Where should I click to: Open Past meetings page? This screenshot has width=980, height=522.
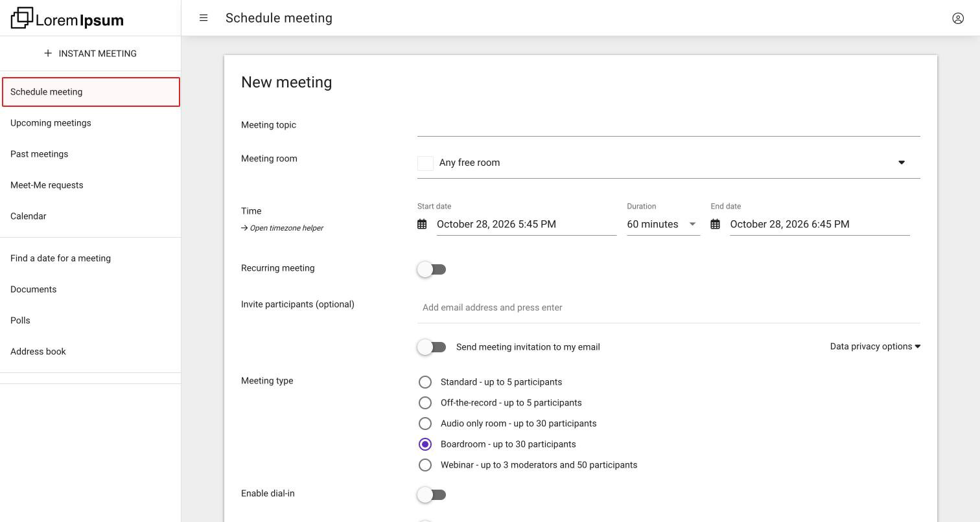tap(90, 154)
